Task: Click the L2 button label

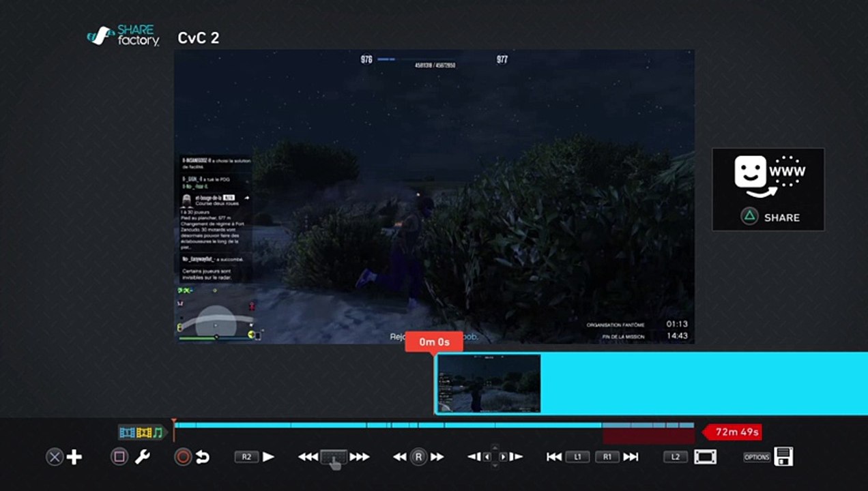Action: (x=676, y=457)
